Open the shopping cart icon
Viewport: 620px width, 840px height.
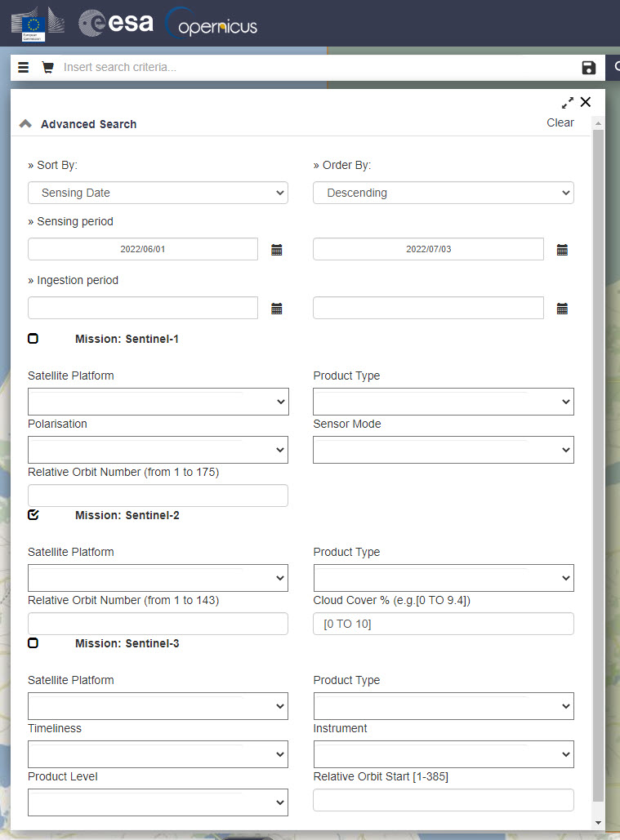pos(47,68)
